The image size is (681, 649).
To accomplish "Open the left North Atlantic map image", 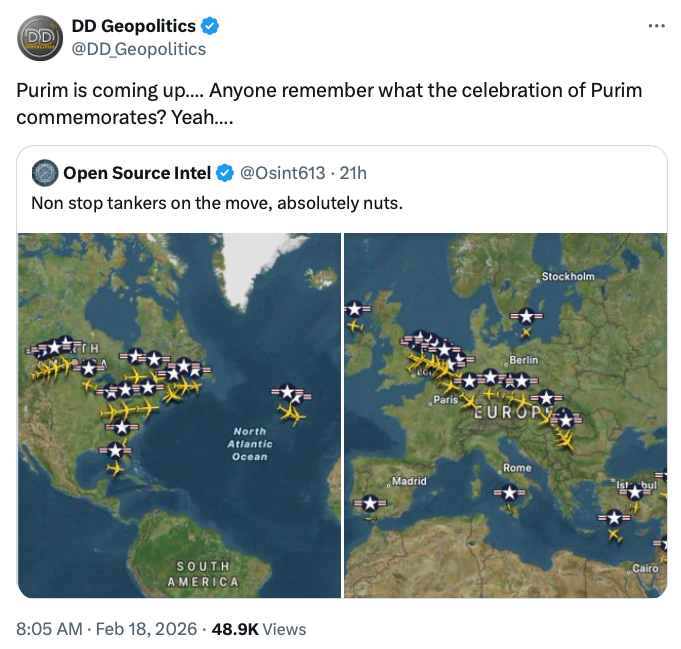I will click(x=180, y=415).
